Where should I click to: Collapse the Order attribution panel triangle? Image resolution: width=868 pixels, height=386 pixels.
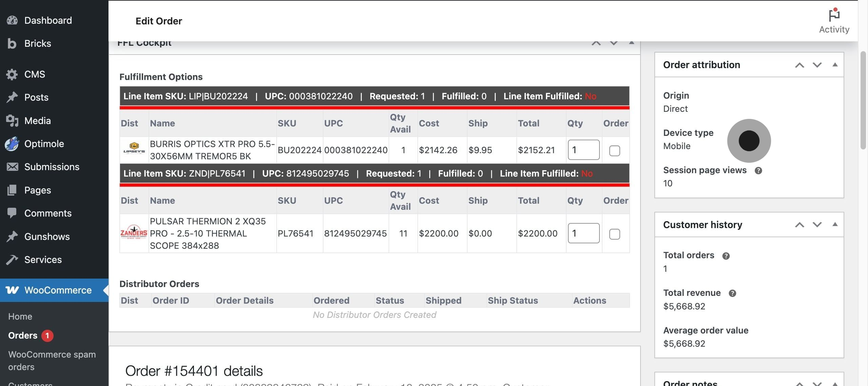tap(835, 65)
